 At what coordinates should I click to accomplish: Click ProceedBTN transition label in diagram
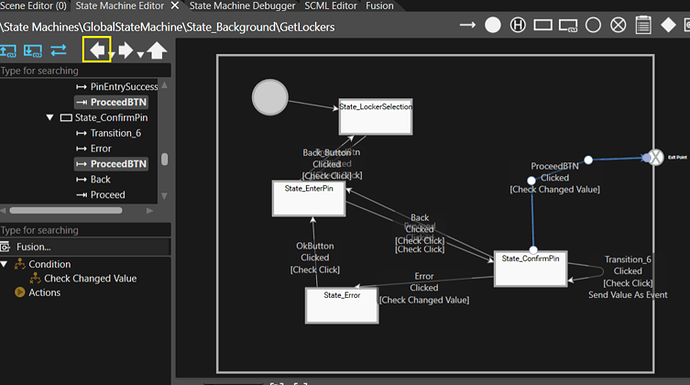click(554, 166)
